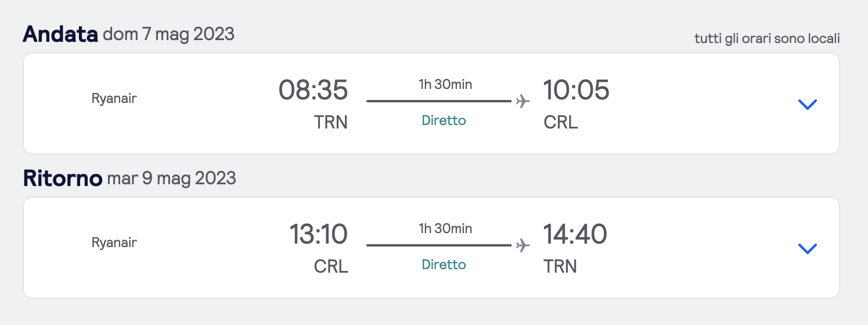The width and height of the screenshot is (868, 325).
Task: Click the TRN origin code under 08:35
Action: coord(330,123)
